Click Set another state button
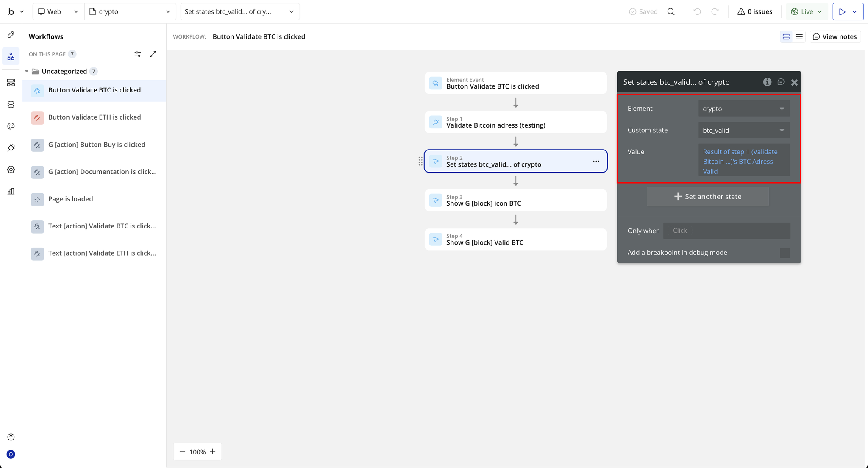 (707, 197)
